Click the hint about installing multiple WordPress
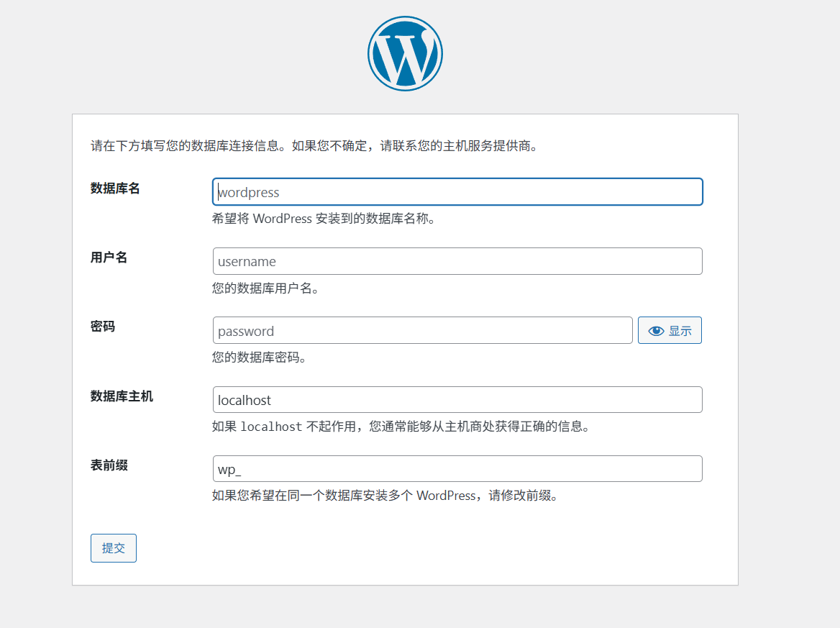The height and width of the screenshot is (628, 840). 385,496
